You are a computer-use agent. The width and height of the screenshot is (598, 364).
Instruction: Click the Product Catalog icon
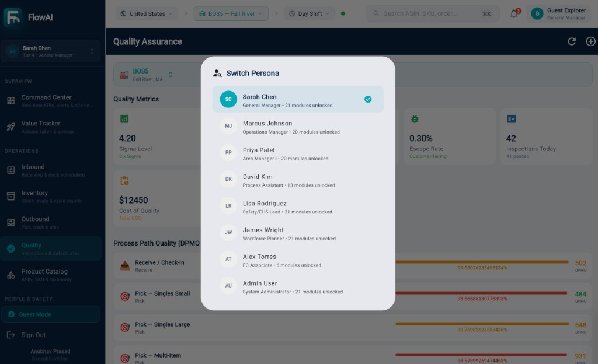(x=11, y=275)
